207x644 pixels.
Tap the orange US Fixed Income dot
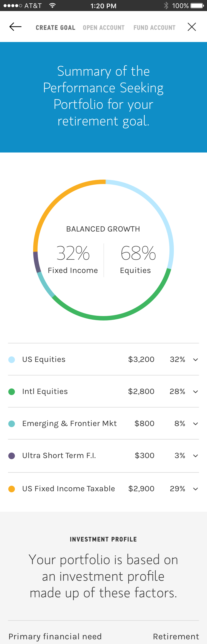(12, 489)
